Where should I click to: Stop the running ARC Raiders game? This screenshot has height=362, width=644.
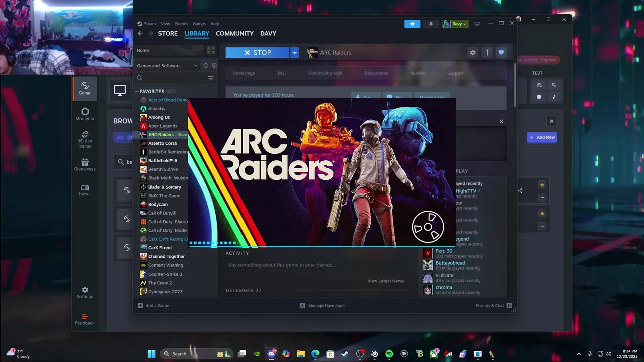point(257,52)
